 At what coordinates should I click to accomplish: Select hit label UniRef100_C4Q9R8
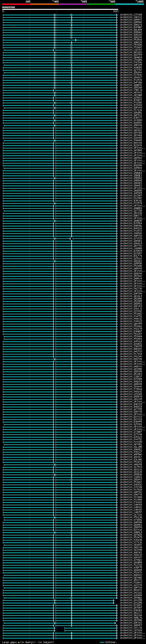(x=131, y=249)
